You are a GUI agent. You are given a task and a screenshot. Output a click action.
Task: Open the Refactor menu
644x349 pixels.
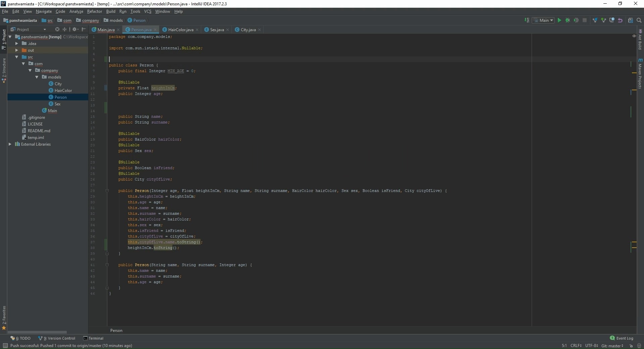(94, 11)
